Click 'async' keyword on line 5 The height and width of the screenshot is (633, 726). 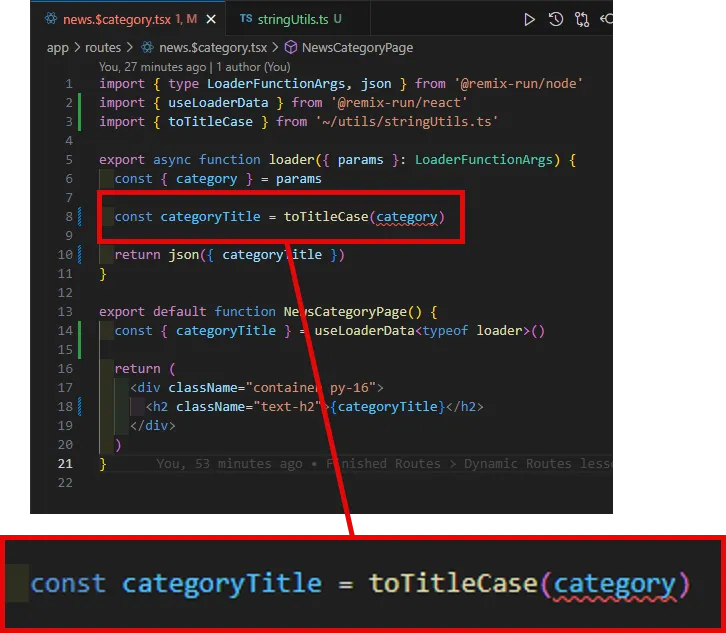point(172,160)
